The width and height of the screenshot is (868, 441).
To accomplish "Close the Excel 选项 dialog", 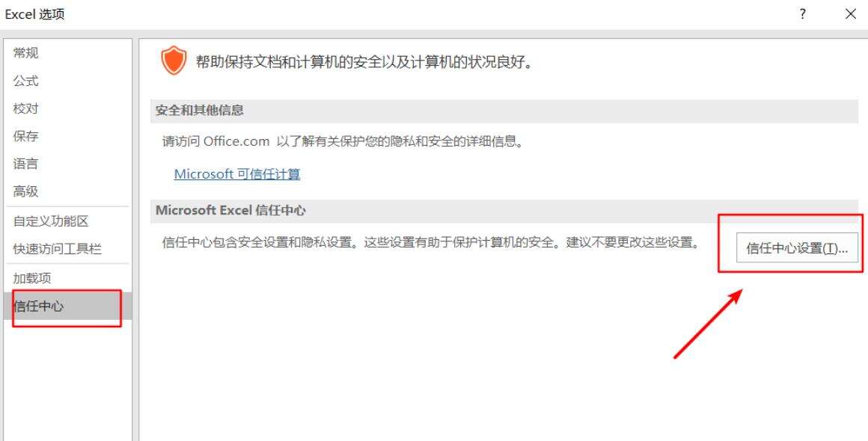I will [851, 13].
